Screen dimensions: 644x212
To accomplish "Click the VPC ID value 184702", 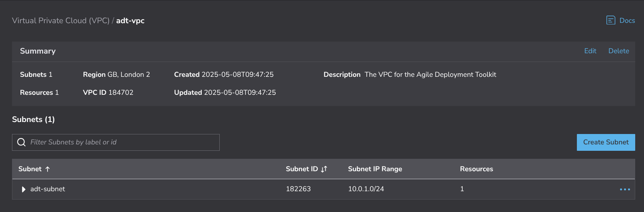I will click(x=121, y=92).
